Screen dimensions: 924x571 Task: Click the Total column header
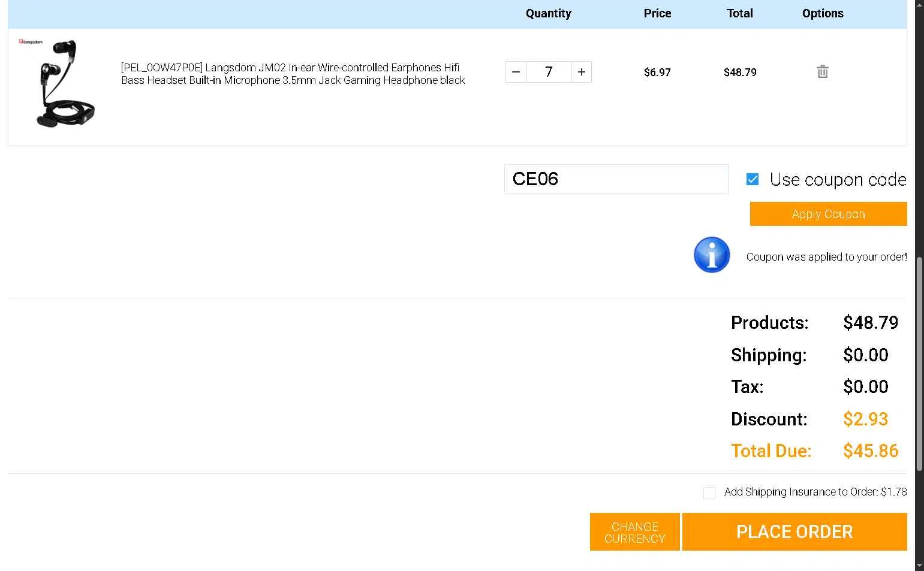[x=740, y=13]
